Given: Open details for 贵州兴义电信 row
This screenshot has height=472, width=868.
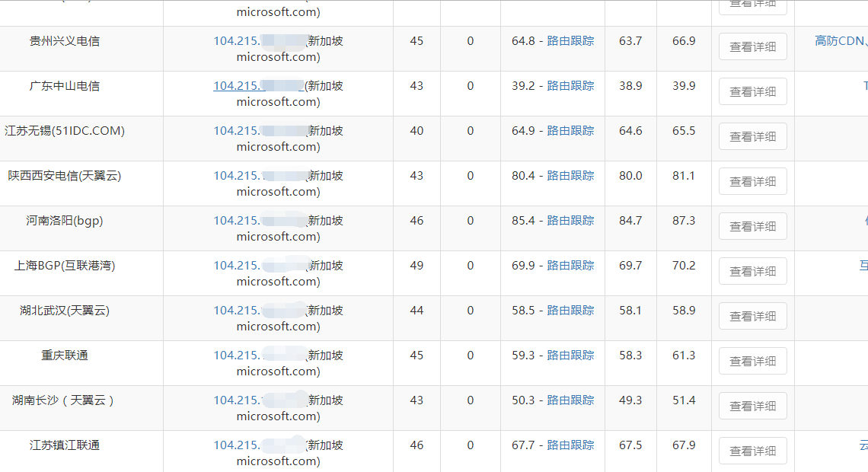Looking at the screenshot, I should [x=753, y=47].
